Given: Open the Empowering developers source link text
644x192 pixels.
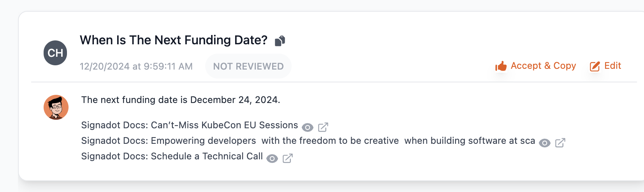Looking at the screenshot, I should [308, 141].
